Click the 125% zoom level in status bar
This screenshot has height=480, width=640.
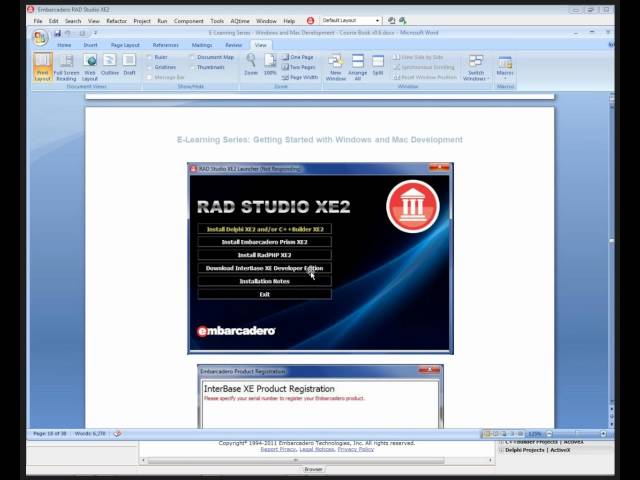(x=535, y=433)
